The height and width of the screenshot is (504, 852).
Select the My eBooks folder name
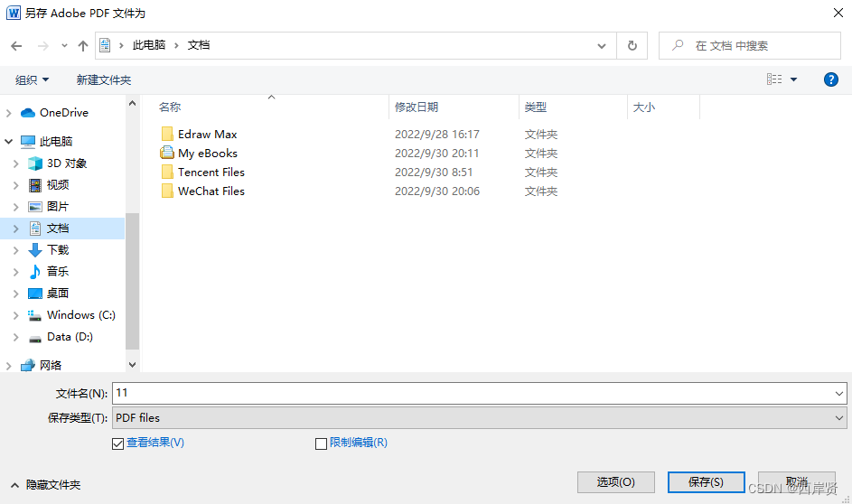[x=208, y=154]
